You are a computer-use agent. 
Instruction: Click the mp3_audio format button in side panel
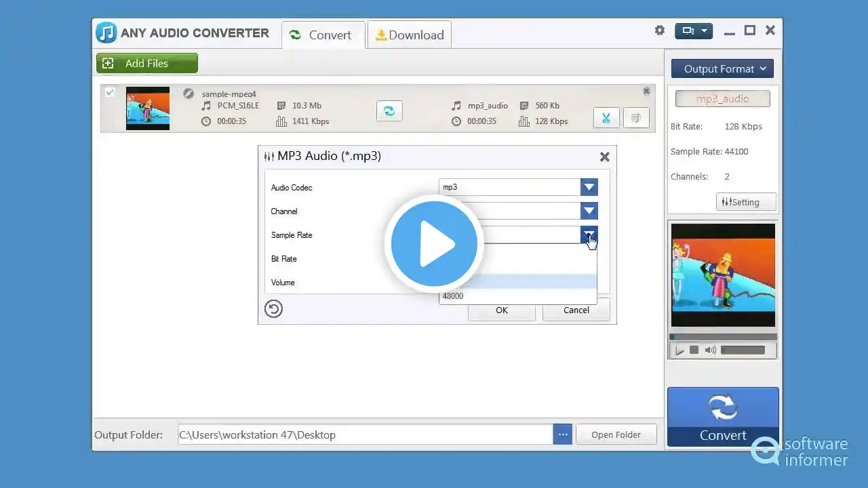point(723,99)
